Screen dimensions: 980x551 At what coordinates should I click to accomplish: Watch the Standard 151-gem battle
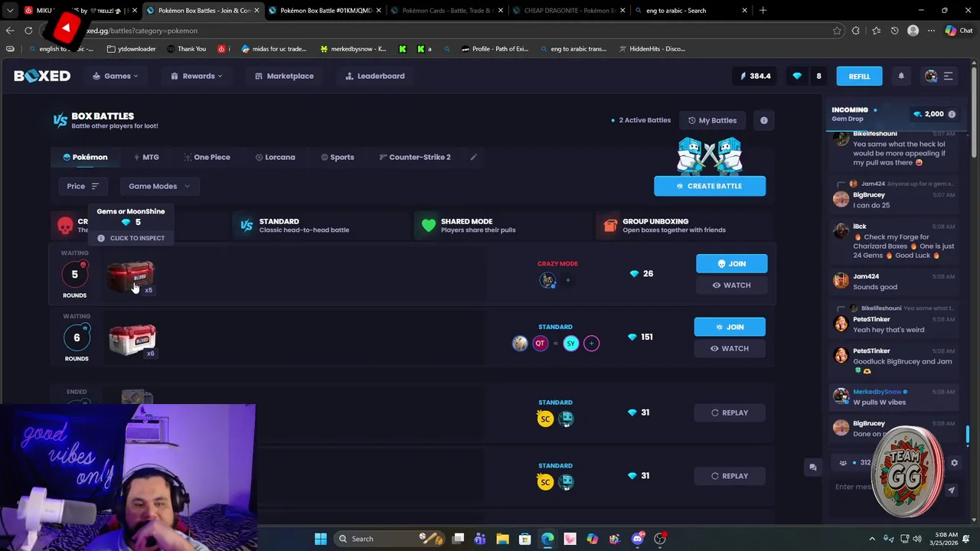pyautogui.click(x=730, y=348)
